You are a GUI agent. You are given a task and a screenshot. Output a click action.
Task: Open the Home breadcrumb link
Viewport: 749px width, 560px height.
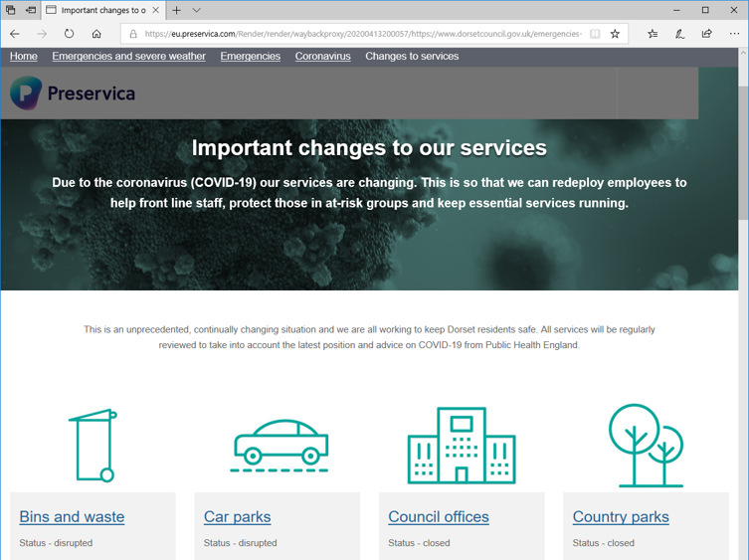24,57
